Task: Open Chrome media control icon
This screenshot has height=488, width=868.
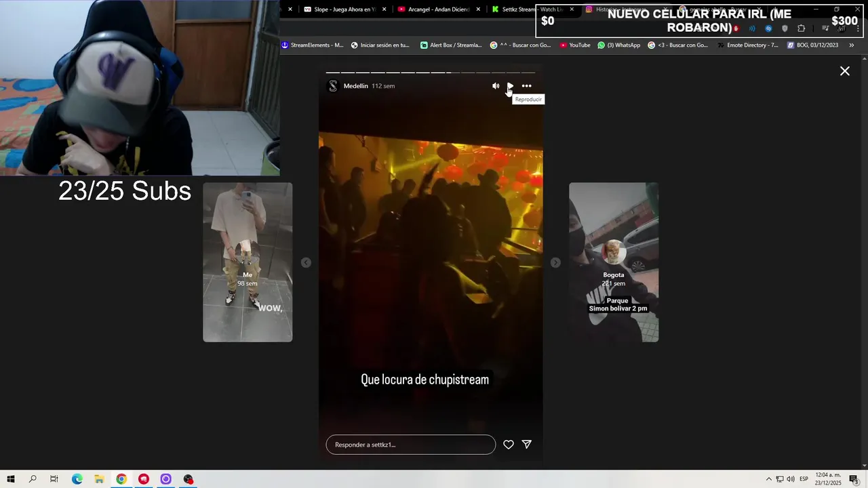Action: pos(825,28)
